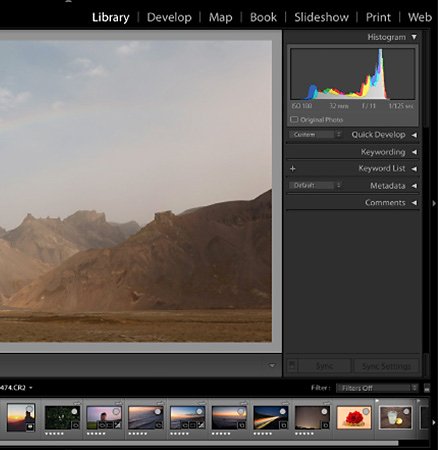Click the filter lock switch icon
This screenshot has width=438, height=450.
click(x=427, y=388)
